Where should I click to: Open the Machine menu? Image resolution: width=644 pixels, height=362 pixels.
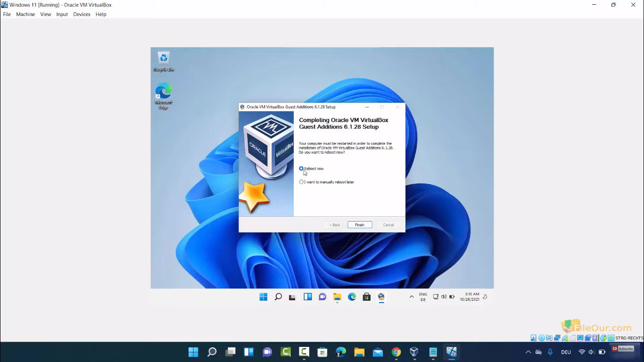(25, 14)
